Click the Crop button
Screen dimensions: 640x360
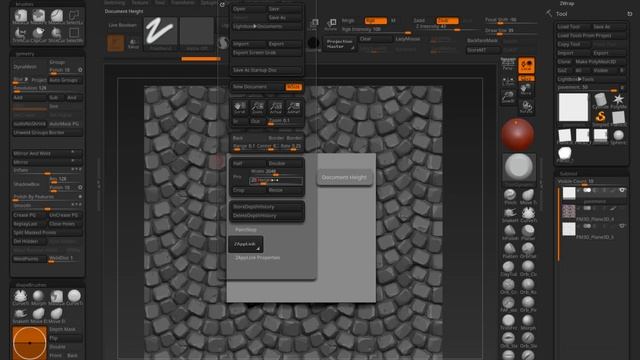pyautogui.click(x=249, y=190)
